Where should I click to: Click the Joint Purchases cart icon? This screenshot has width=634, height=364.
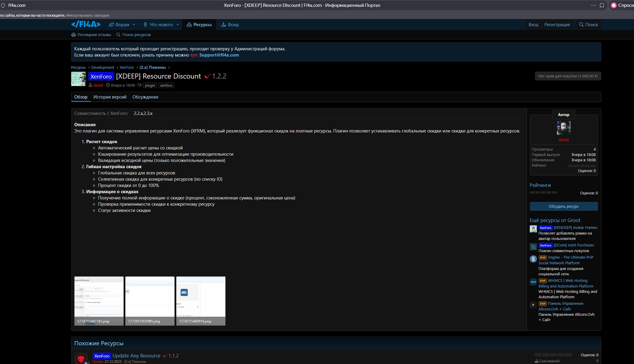pyautogui.click(x=533, y=246)
